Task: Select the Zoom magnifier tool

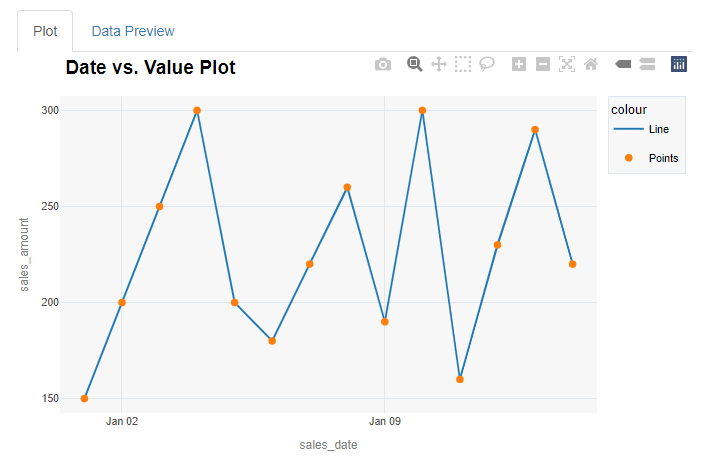Action: coord(414,64)
